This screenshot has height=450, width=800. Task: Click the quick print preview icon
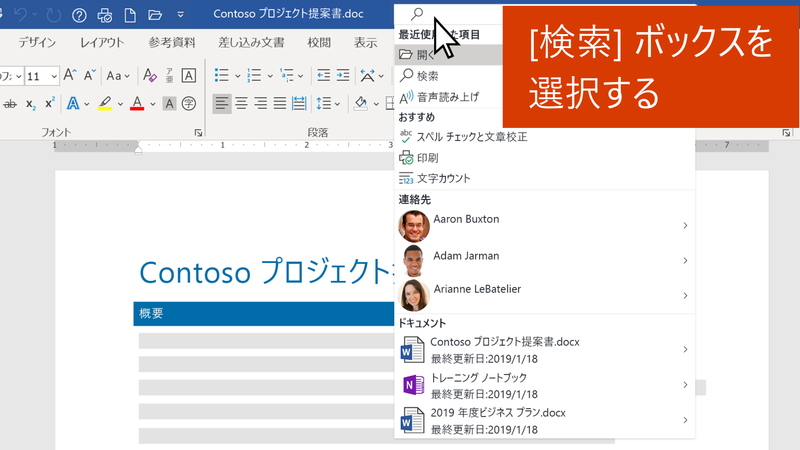(105, 15)
